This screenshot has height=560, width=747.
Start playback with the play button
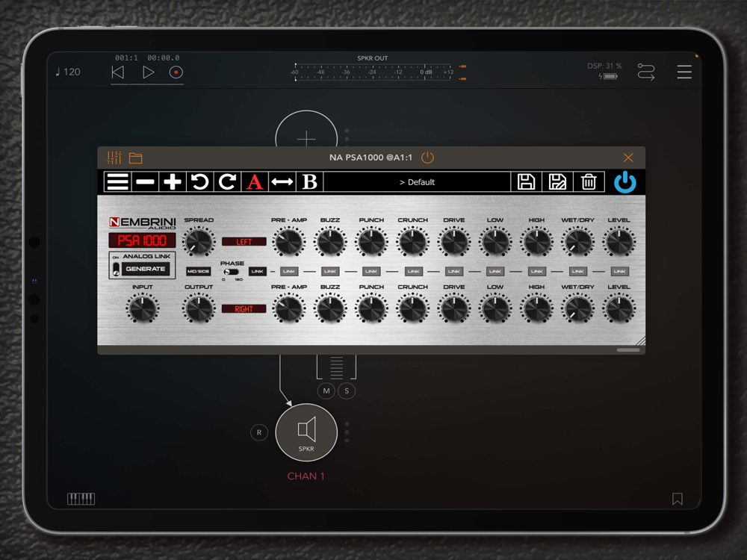tap(148, 72)
